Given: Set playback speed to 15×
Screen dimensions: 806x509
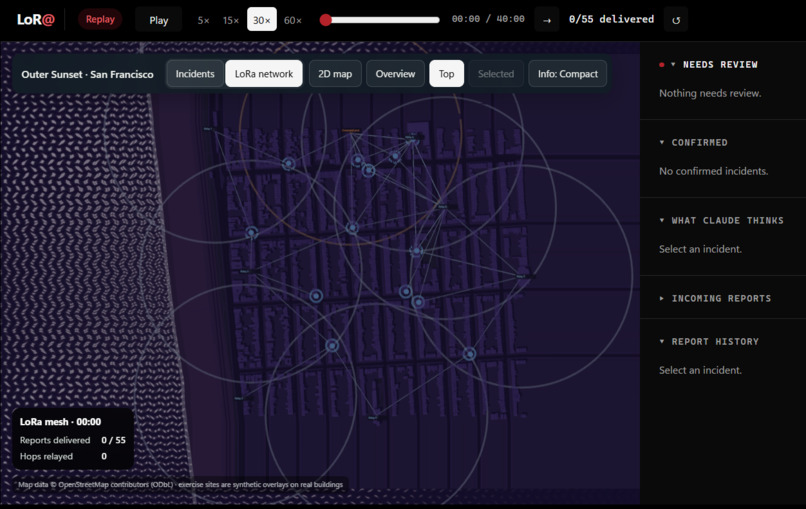Looking at the screenshot, I should (231, 20).
